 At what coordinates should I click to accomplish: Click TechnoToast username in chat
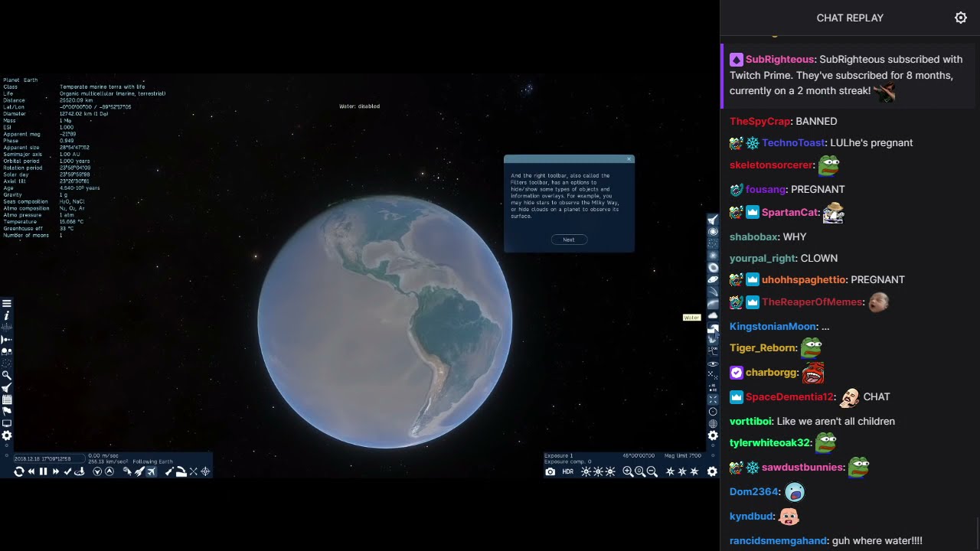click(x=793, y=142)
